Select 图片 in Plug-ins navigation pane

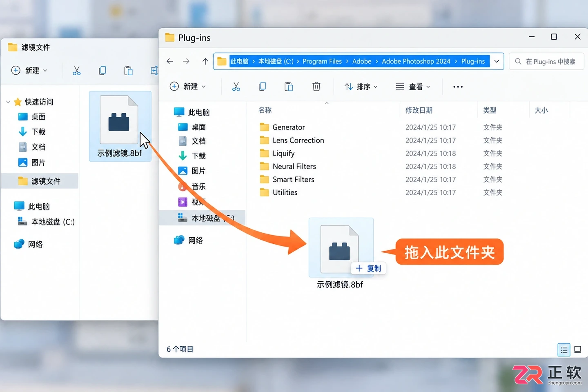coord(192,171)
